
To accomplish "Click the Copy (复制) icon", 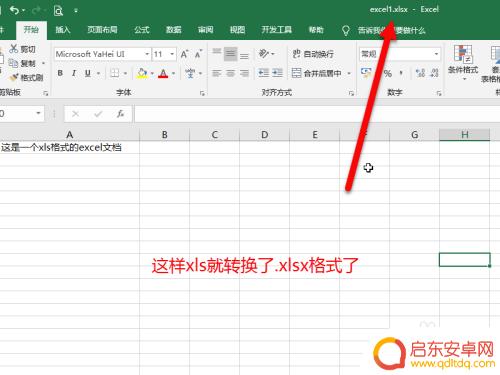I will 13,63.
